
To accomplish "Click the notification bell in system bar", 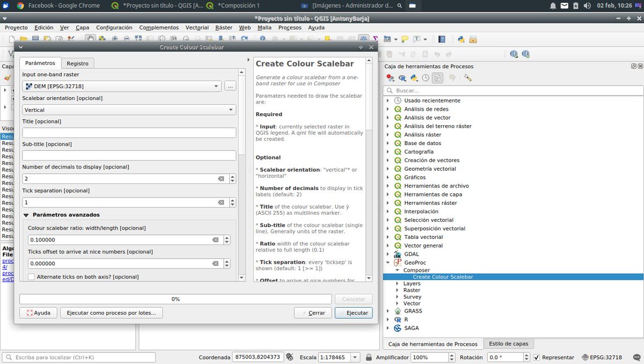I will [553, 5].
